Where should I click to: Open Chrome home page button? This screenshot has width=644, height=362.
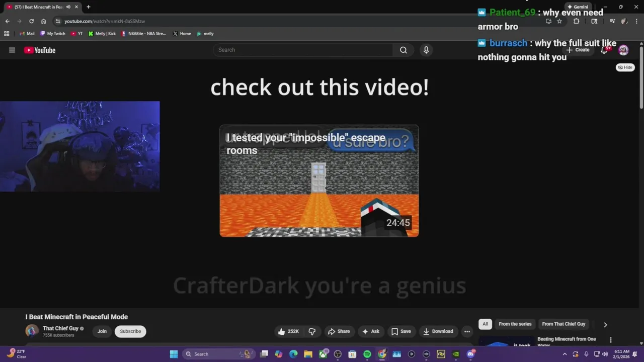pyautogui.click(x=43, y=21)
